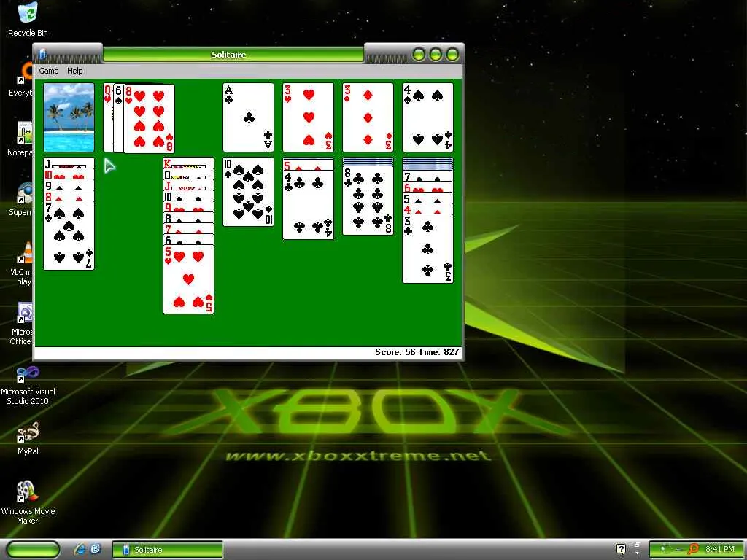
Task: Select the Jack at top of first column
Action: pos(69,163)
